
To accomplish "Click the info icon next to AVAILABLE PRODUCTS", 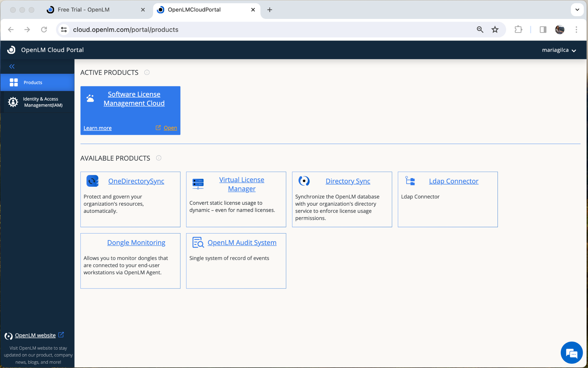I will point(159,158).
